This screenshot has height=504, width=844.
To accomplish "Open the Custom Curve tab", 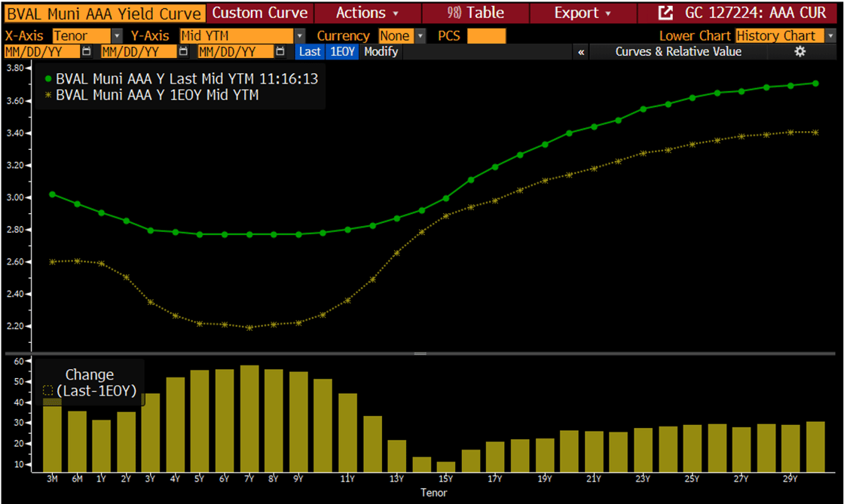I will tap(260, 13).
